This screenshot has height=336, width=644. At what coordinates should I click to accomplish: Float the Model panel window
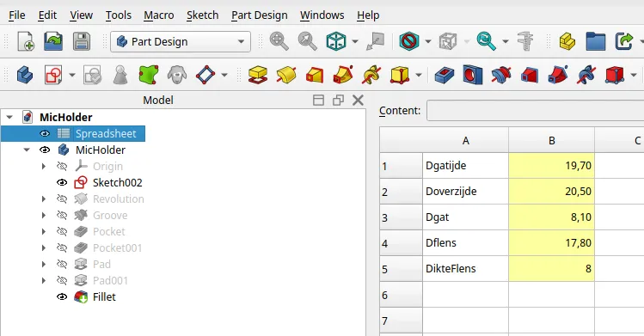coord(338,100)
